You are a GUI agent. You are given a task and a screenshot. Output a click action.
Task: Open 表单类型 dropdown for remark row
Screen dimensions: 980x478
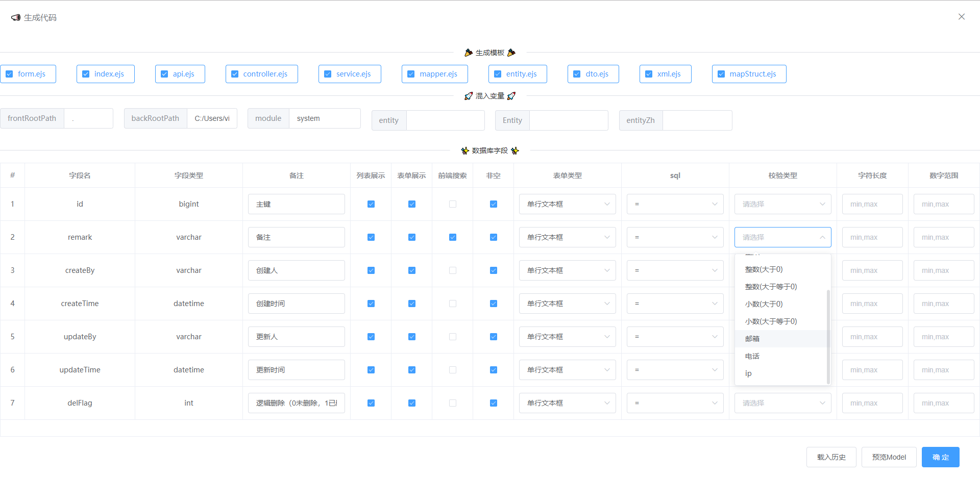(568, 237)
